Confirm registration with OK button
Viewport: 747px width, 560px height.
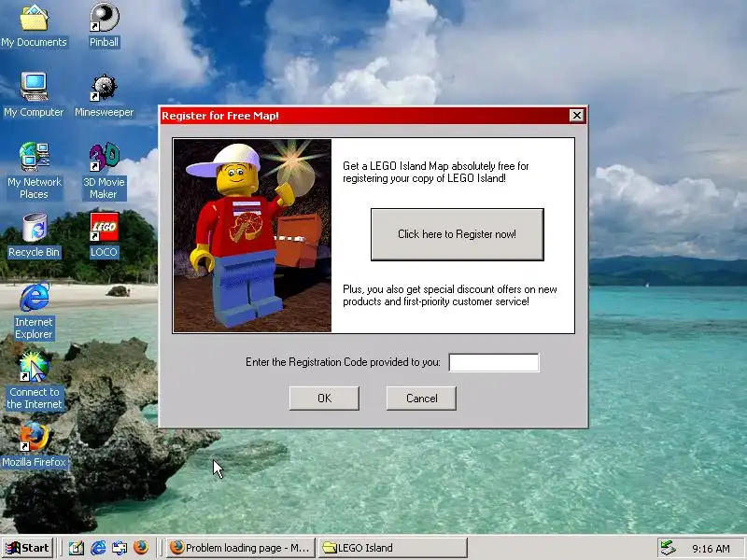[324, 399]
